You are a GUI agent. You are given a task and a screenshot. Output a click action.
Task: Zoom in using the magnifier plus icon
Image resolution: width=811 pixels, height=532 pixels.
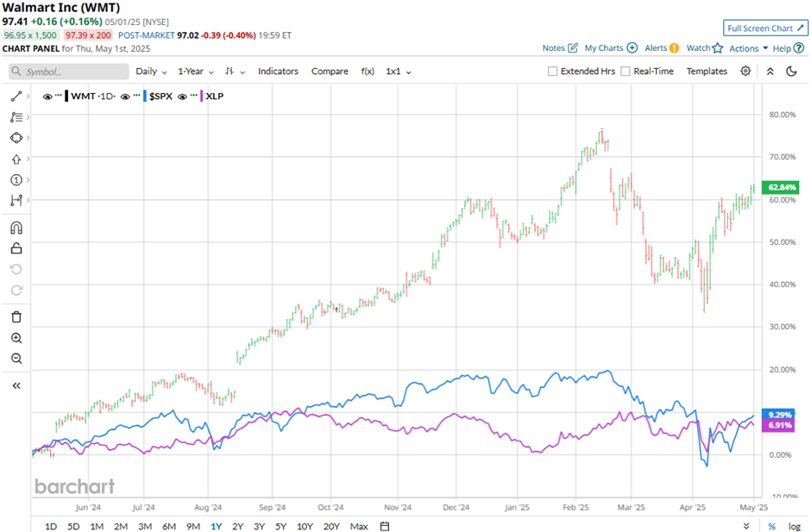point(16,338)
